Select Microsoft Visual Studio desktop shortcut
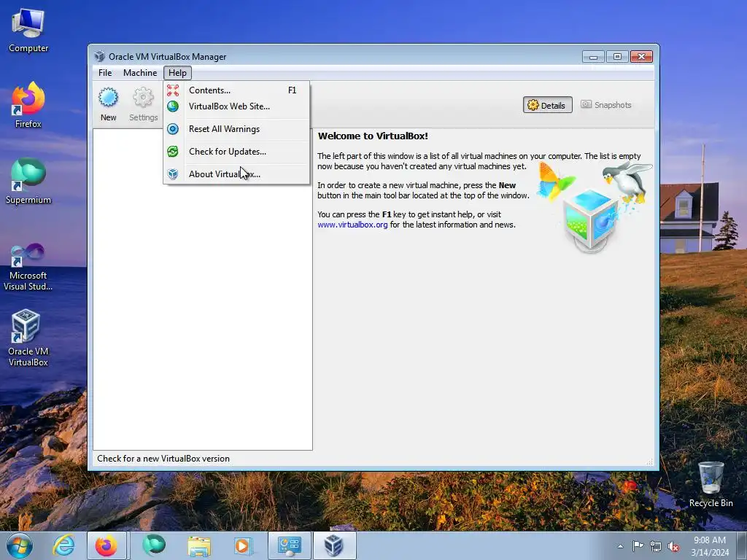747x560 pixels. click(28, 267)
